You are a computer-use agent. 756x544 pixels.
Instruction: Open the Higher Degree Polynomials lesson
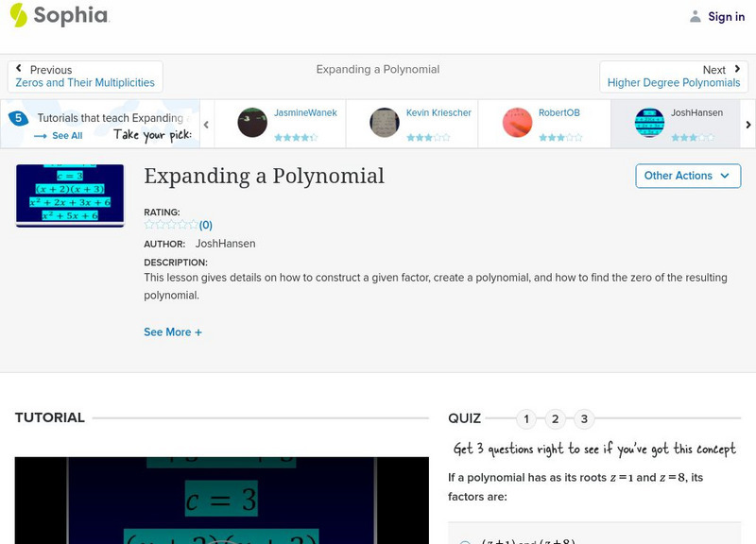point(675,82)
